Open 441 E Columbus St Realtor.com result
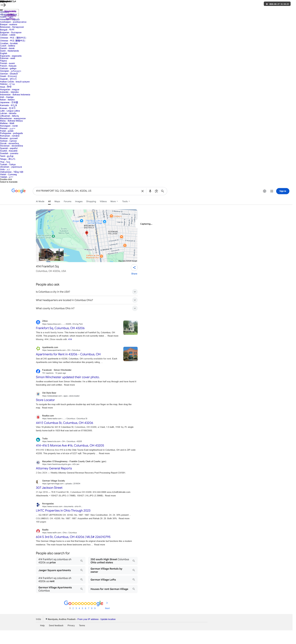Image resolution: width=296 pixels, height=644 pixels. 64,423
